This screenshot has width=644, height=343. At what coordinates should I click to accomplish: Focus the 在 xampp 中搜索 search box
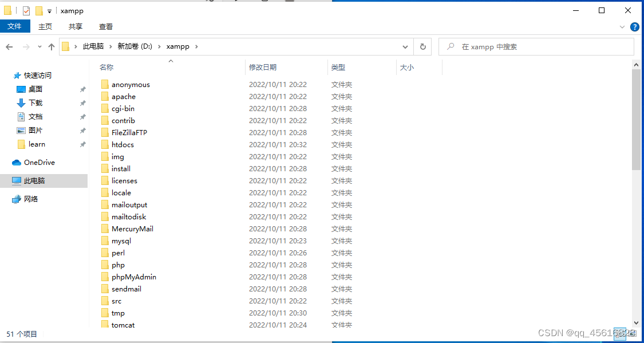tap(536, 47)
